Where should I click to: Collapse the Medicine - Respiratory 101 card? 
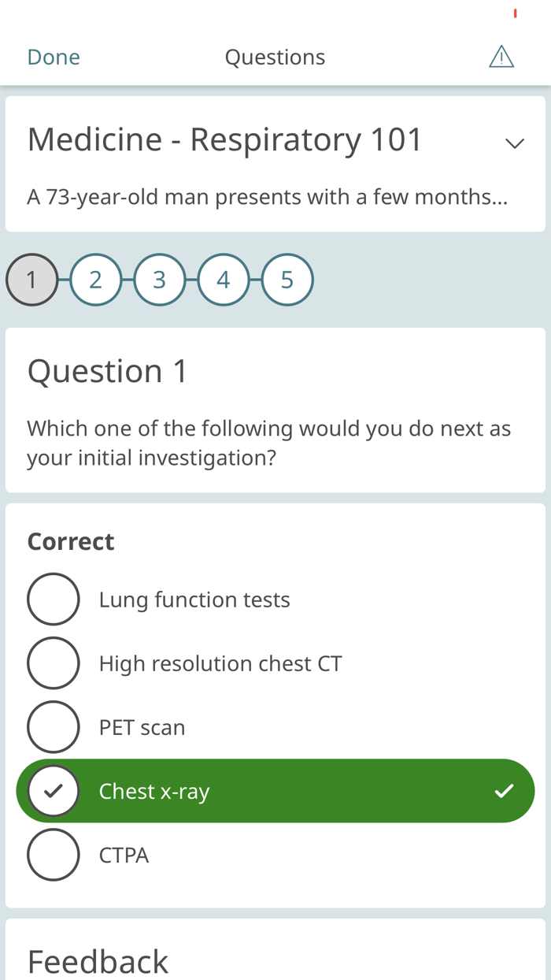click(x=514, y=142)
